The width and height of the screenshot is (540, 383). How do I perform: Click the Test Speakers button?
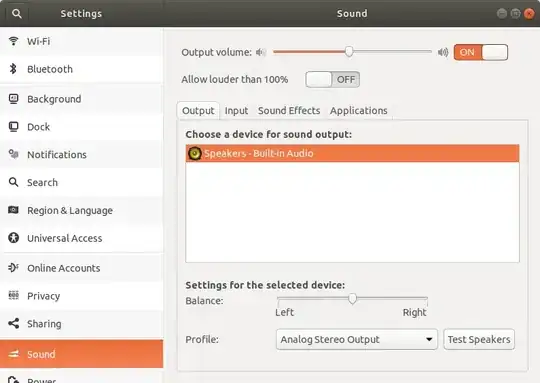tap(479, 339)
